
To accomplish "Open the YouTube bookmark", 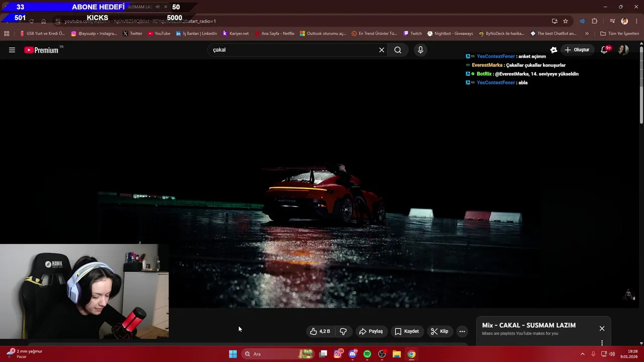I will 159,34.
